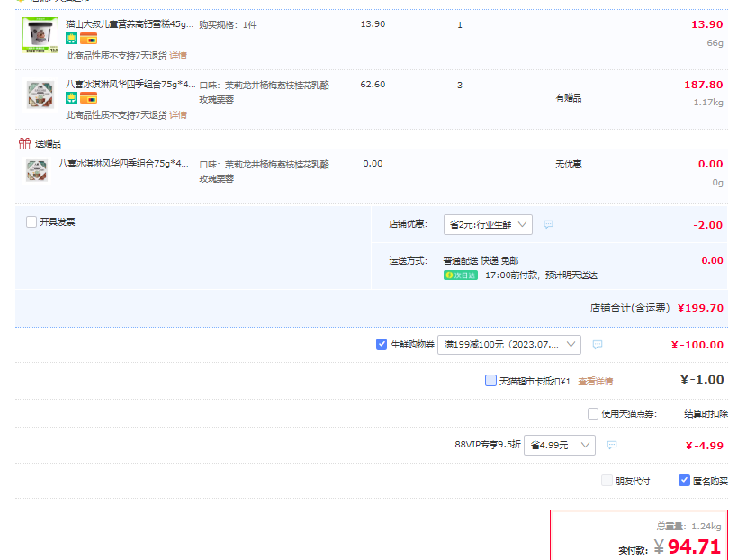The height and width of the screenshot is (560, 738).
Task: Open the purchased 八喜冰淇淋风华四季组合 title above 送赠品
Action: (130, 85)
